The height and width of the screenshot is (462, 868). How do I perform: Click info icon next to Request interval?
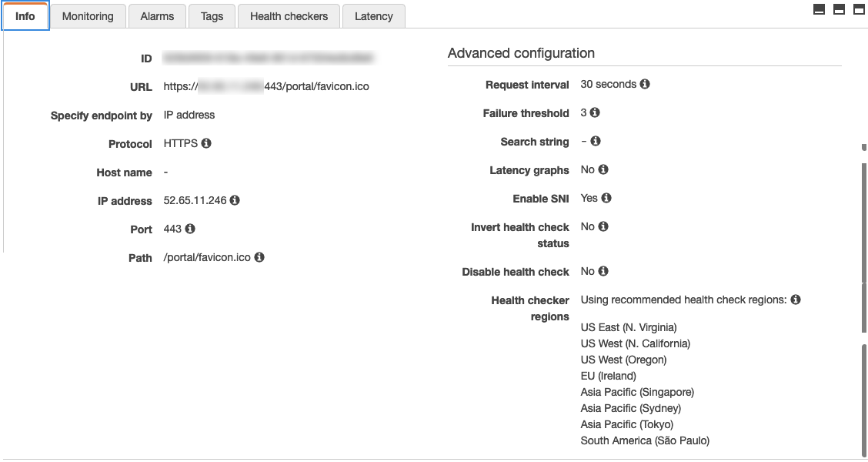click(645, 84)
